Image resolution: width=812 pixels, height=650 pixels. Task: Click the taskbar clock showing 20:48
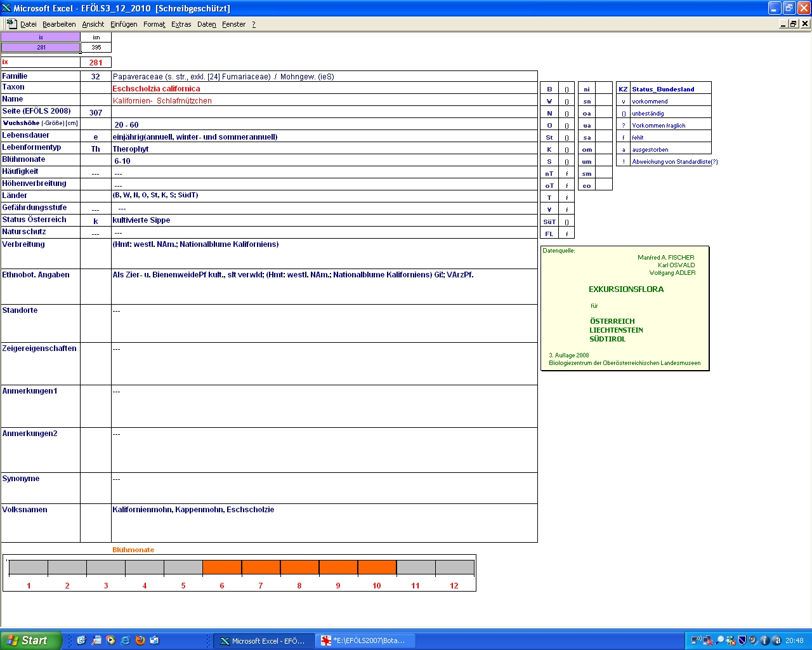(794, 640)
